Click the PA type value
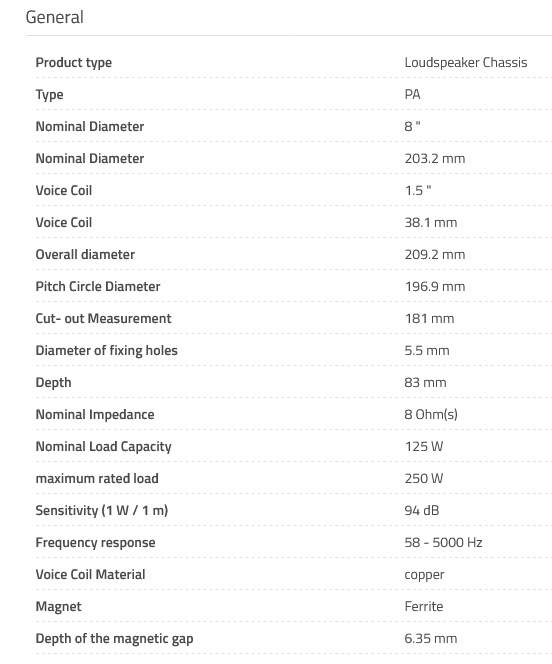This screenshot has height=664, width=552. coord(412,94)
